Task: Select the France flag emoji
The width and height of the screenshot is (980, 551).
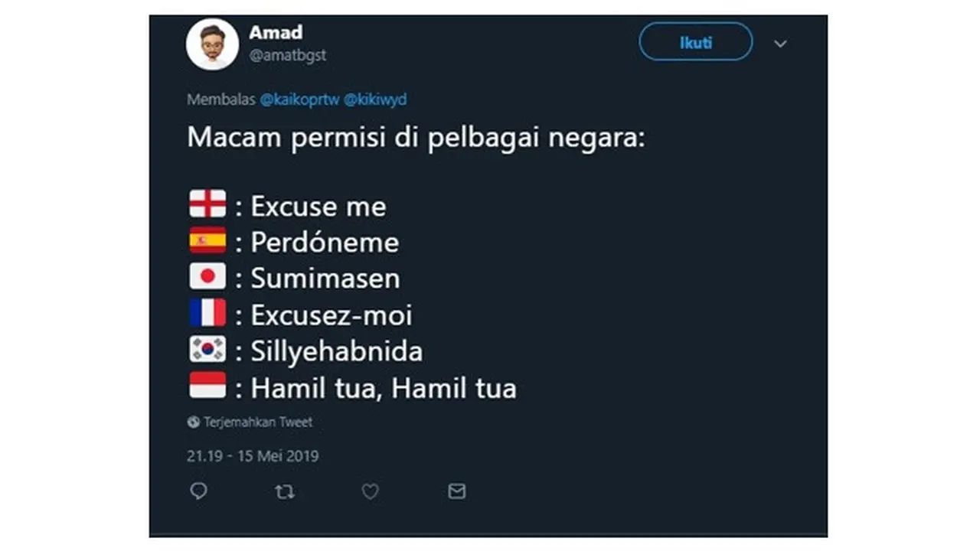Action: click(x=207, y=312)
